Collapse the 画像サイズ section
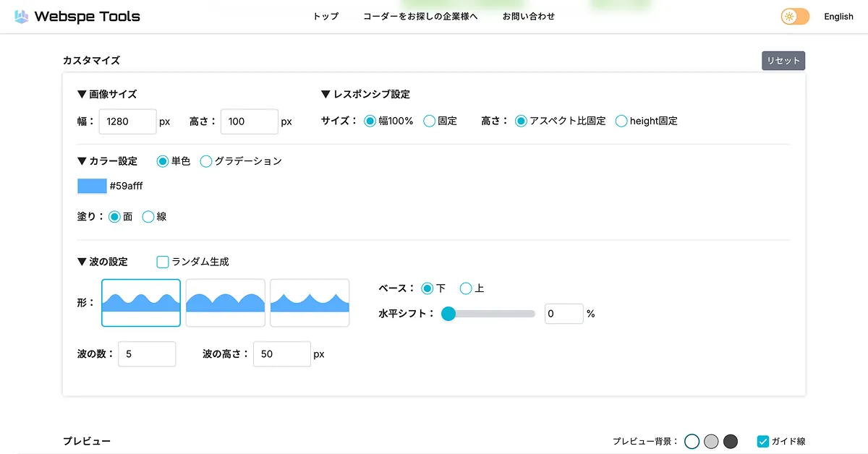Viewport: 868px width, 454px height. pyautogui.click(x=107, y=94)
